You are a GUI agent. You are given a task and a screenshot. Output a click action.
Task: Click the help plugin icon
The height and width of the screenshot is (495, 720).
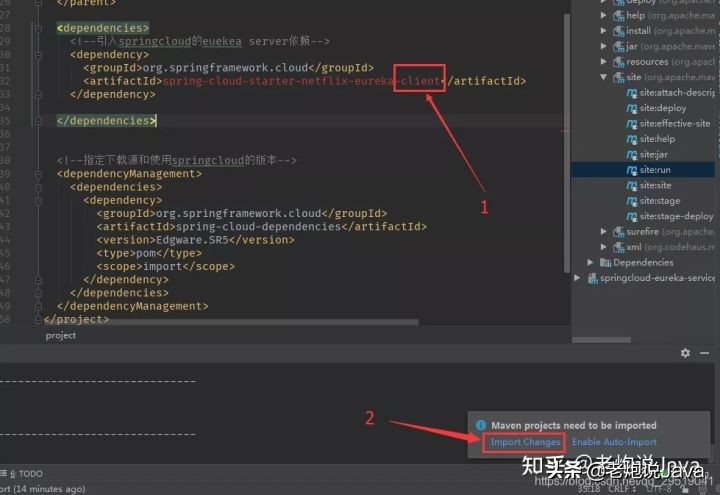(x=618, y=16)
